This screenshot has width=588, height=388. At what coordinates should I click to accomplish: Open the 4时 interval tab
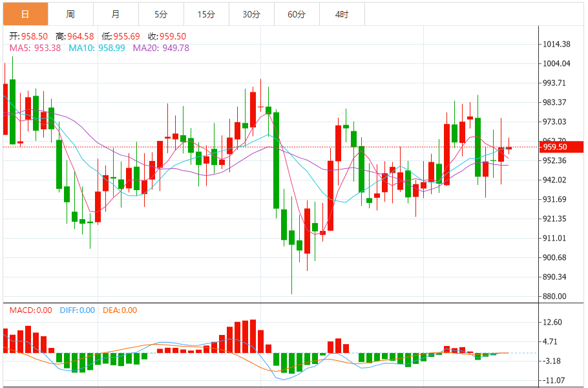(x=342, y=14)
